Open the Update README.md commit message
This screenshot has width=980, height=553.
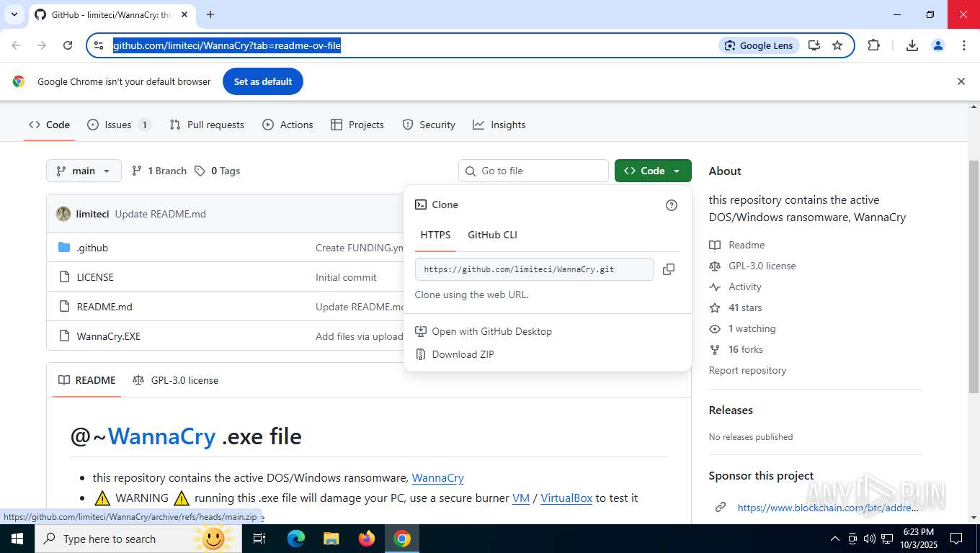click(161, 214)
